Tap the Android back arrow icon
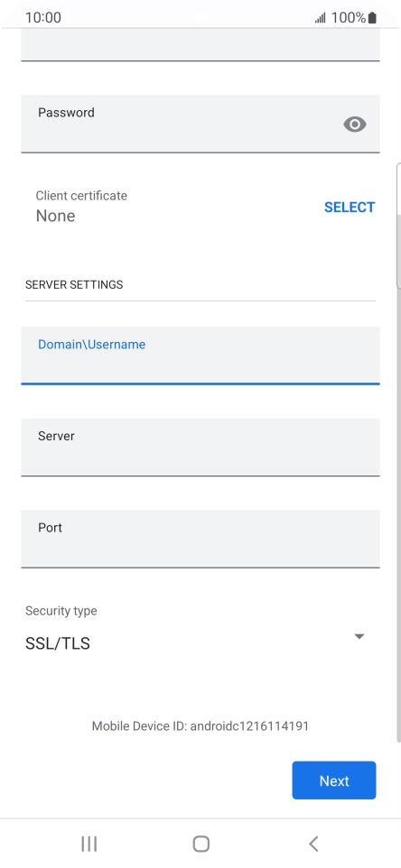401x868 pixels. [313, 844]
